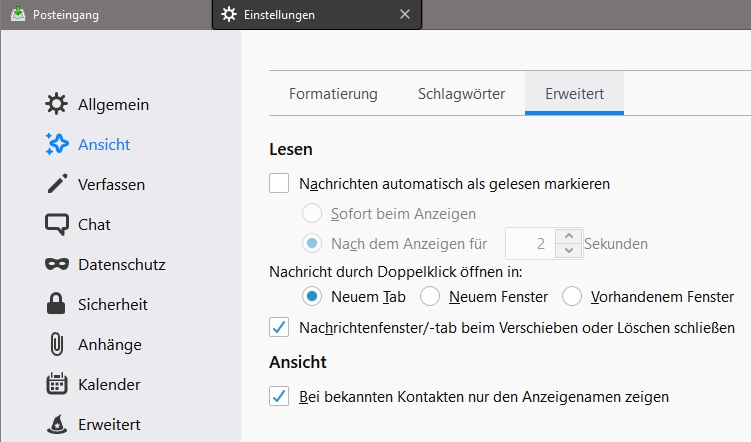Select the Neuem Fenster radio option
751x442 pixels.
[x=430, y=296]
